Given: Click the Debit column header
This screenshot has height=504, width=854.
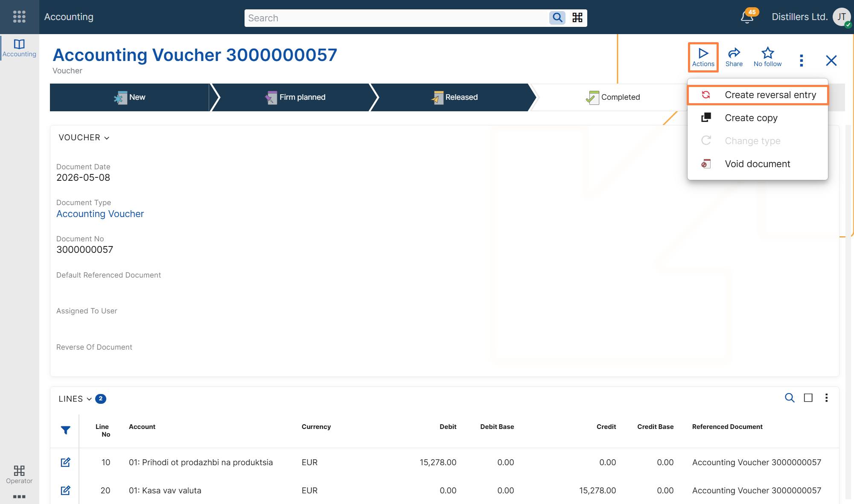Looking at the screenshot, I should click(448, 426).
